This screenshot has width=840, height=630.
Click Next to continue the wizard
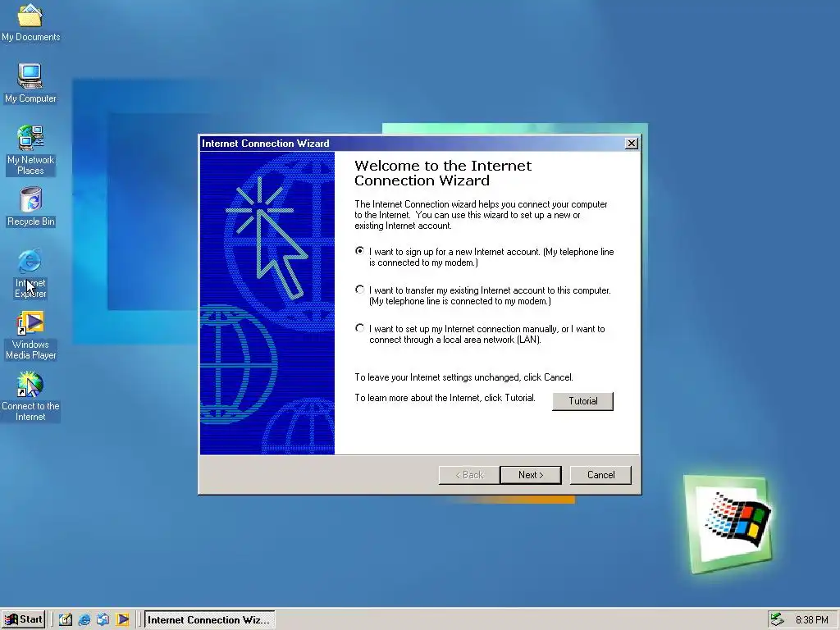[531, 475]
